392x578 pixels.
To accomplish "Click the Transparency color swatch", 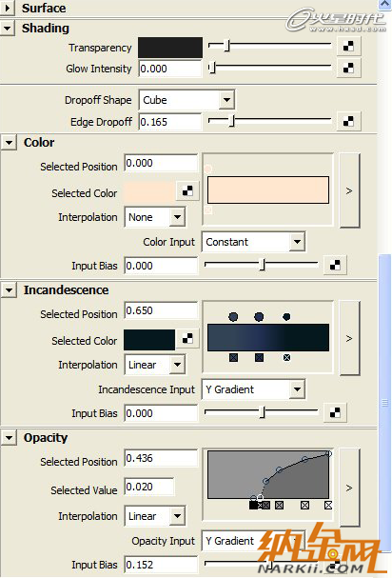I will (170, 48).
